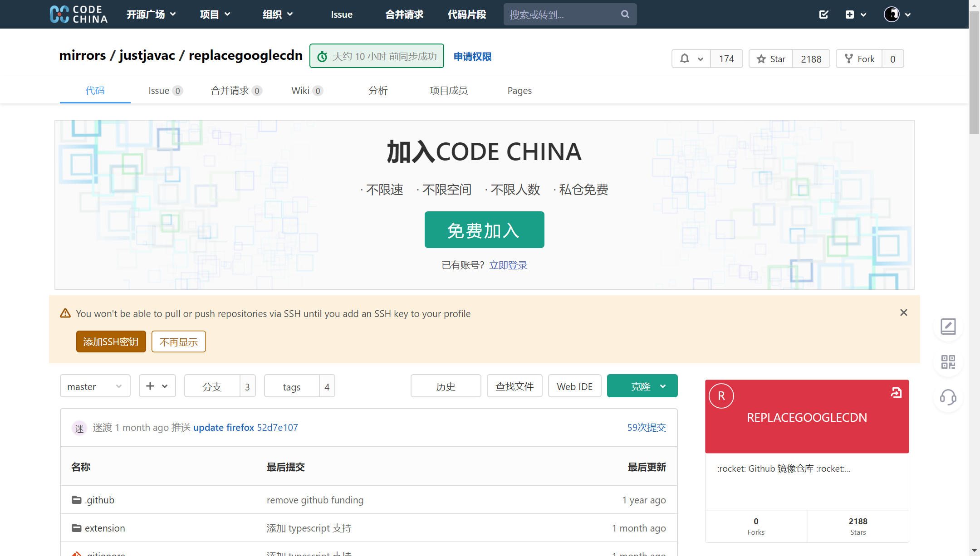Click 添加SSH密钥 button

coord(111,341)
